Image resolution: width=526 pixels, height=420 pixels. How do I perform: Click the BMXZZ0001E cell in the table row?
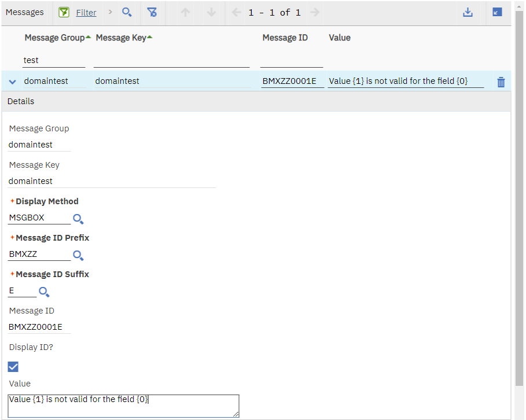(x=293, y=81)
